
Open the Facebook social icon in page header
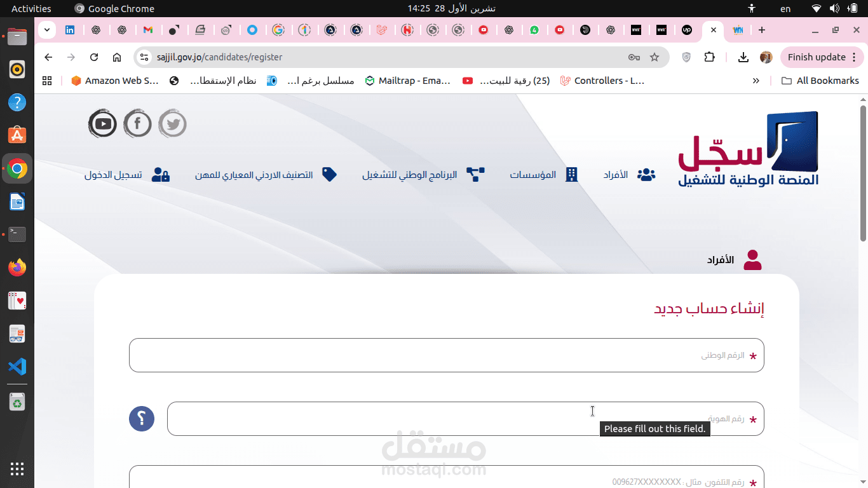[x=137, y=124]
